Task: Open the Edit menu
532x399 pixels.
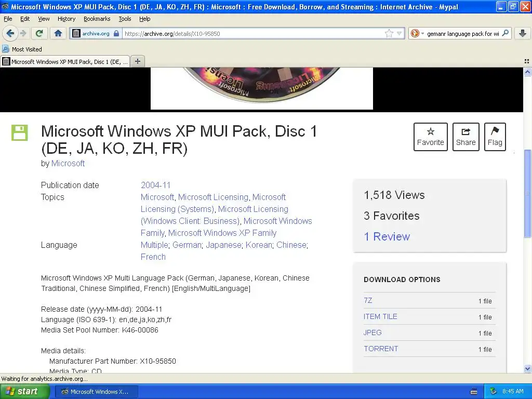Action: [25, 19]
